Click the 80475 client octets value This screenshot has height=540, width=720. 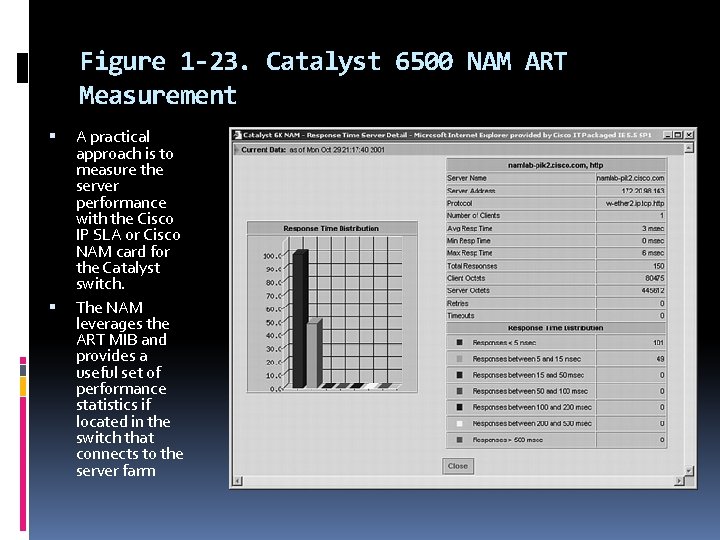click(x=655, y=278)
